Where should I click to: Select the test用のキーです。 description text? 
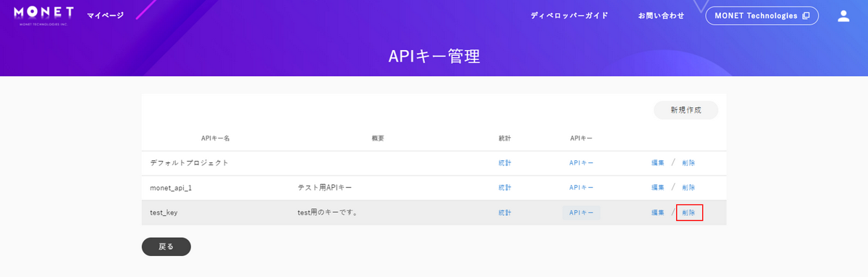coord(327,212)
